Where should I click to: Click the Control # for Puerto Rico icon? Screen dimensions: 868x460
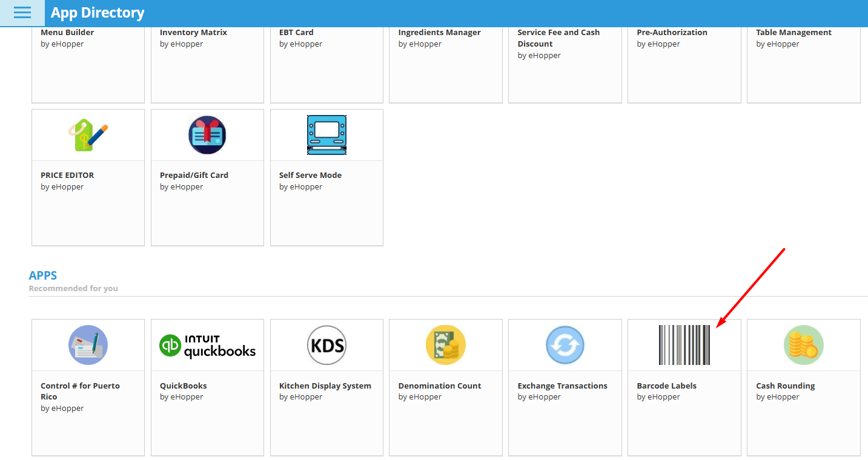coord(88,345)
